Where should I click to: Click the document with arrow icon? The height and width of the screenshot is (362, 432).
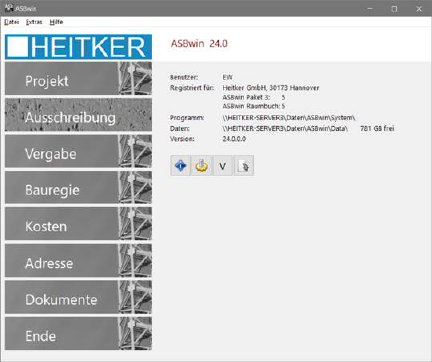tap(244, 165)
